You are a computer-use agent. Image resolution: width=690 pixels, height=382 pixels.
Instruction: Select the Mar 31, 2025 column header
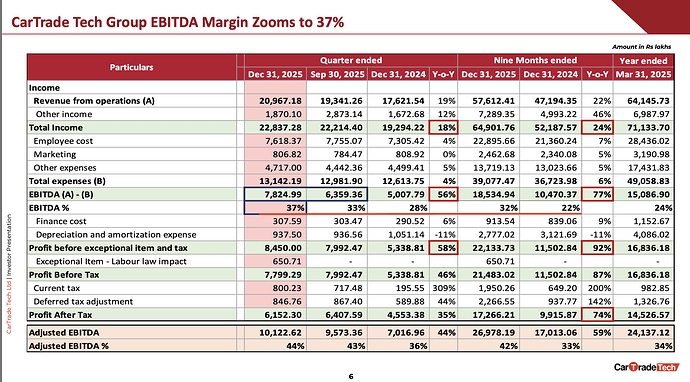(643, 74)
